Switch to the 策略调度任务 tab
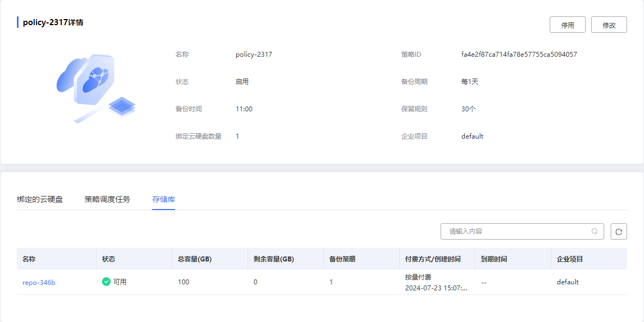Screen dimensions: 644x322 click(107, 199)
